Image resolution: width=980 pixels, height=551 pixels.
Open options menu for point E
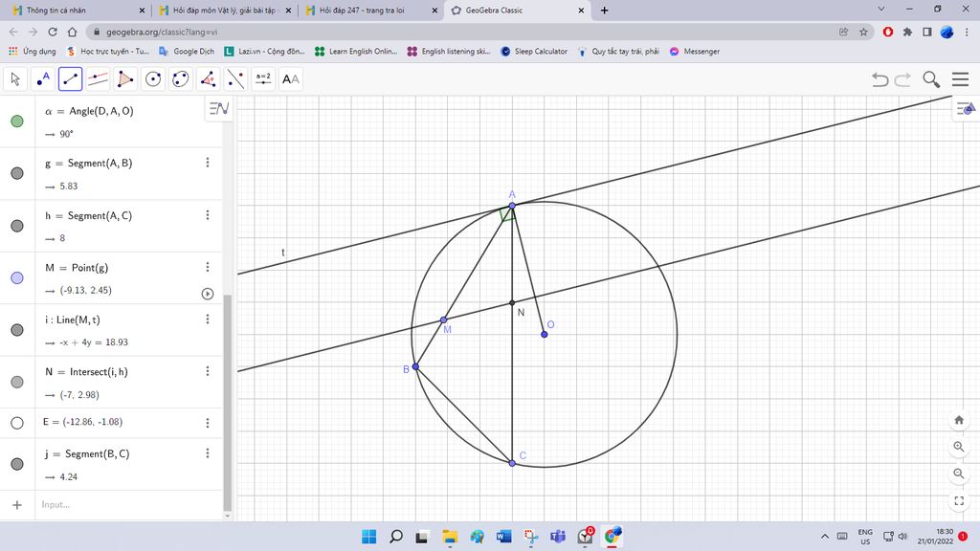pos(208,423)
